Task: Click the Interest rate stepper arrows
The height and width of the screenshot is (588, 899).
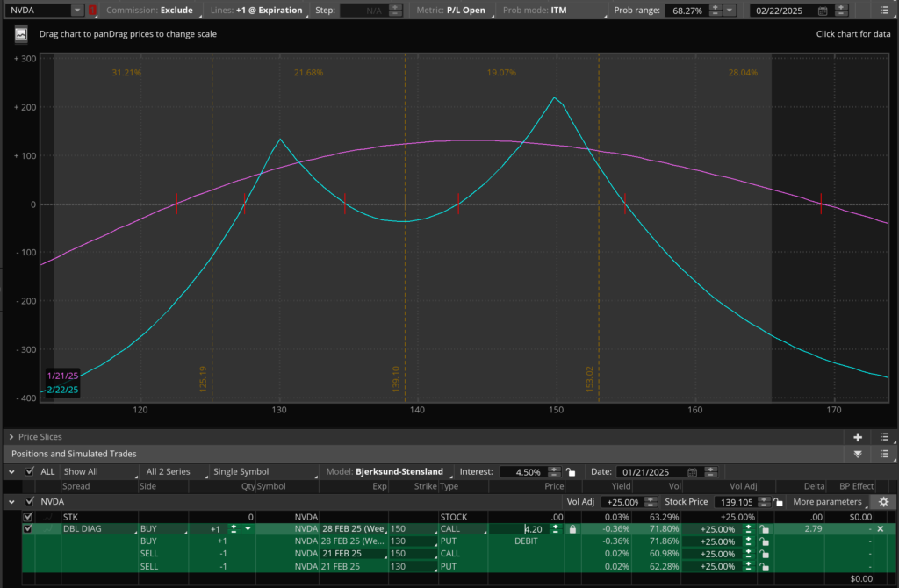Action: pos(554,471)
